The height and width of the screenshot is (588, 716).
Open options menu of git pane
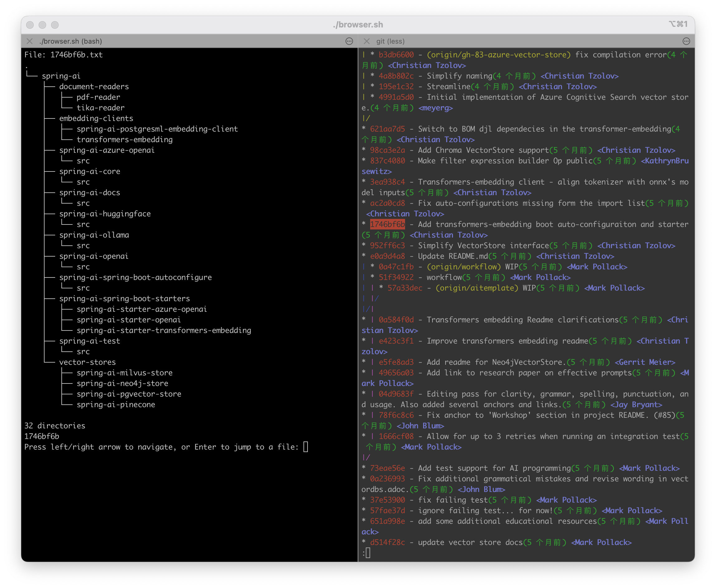pos(686,41)
